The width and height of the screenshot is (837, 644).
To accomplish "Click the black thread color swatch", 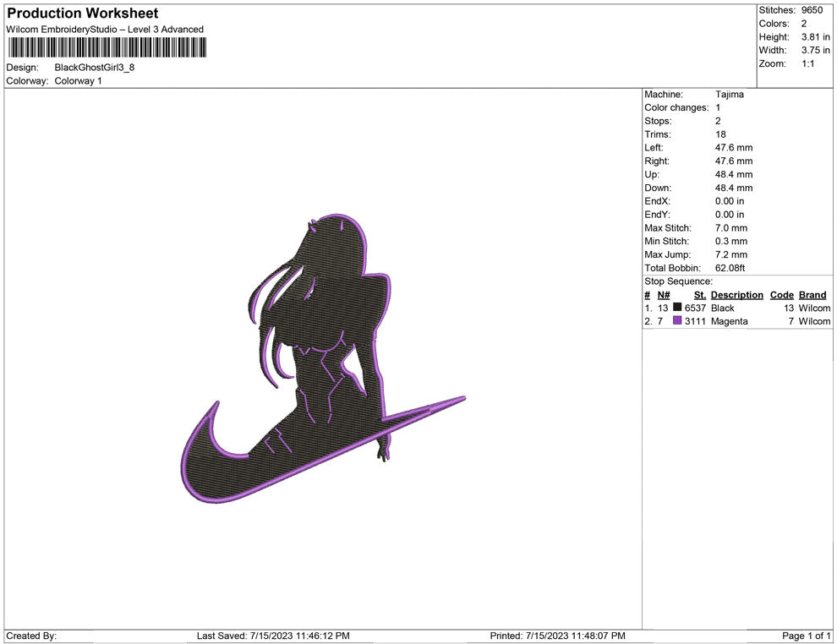I will click(x=677, y=307).
